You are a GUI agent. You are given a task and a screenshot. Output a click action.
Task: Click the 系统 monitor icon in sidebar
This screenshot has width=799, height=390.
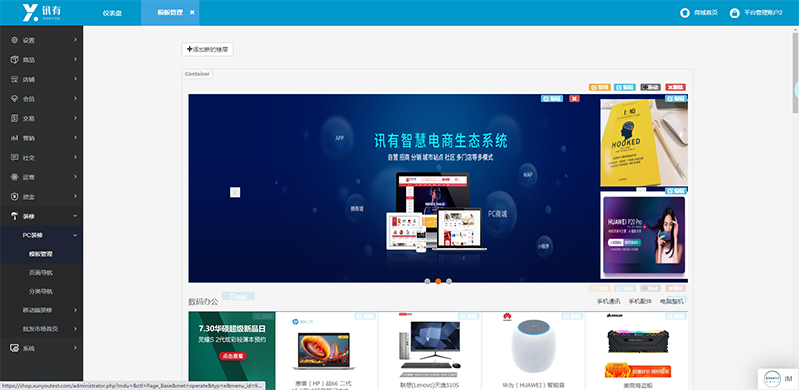click(14, 348)
